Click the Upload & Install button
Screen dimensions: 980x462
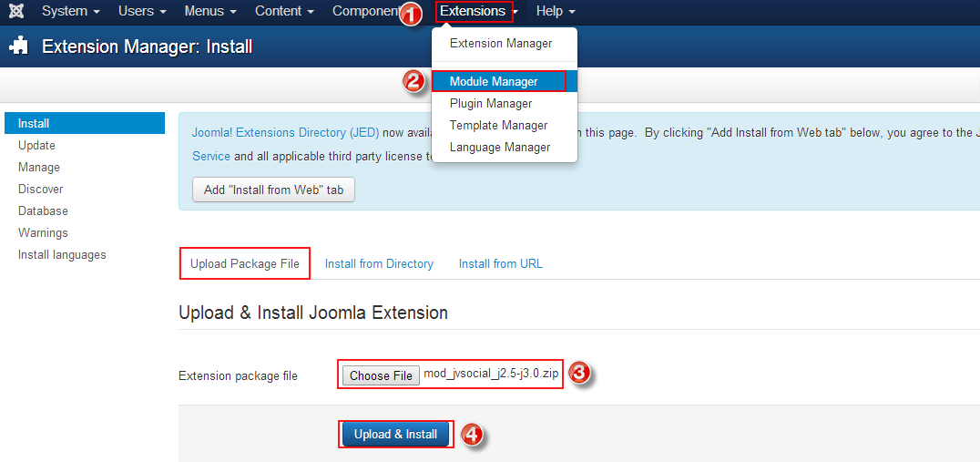point(395,434)
